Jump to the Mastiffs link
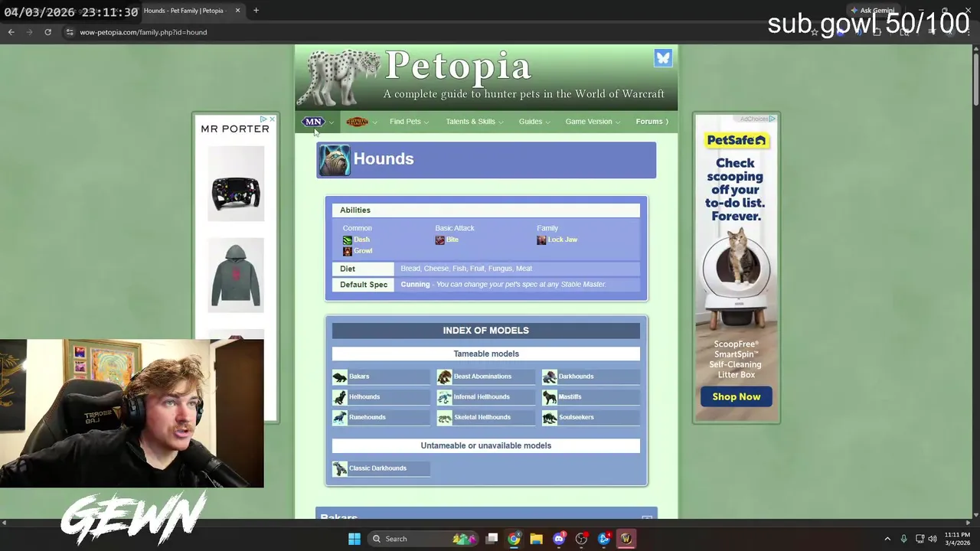The image size is (980, 551). click(570, 397)
